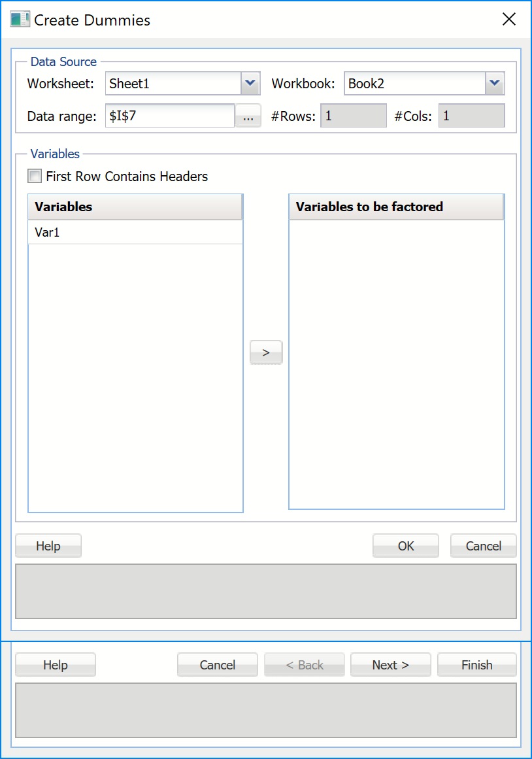Click the Data range input field

coord(169,116)
